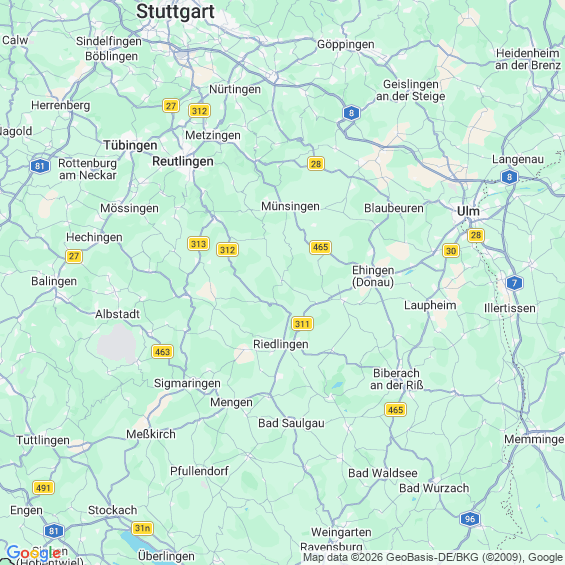Select the B313 road shield
Image resolution: width=565 pixels, height=565 pixels.
tap(199, 244)
